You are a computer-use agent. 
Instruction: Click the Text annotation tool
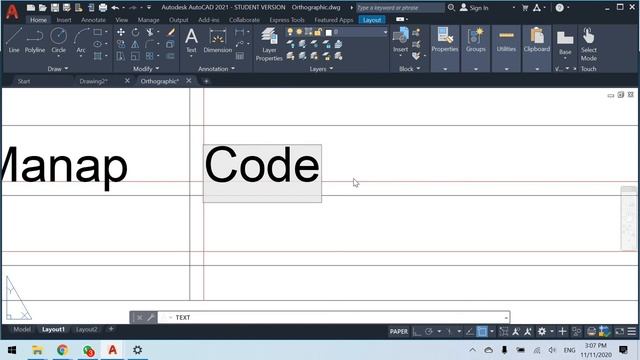(191, 40)
